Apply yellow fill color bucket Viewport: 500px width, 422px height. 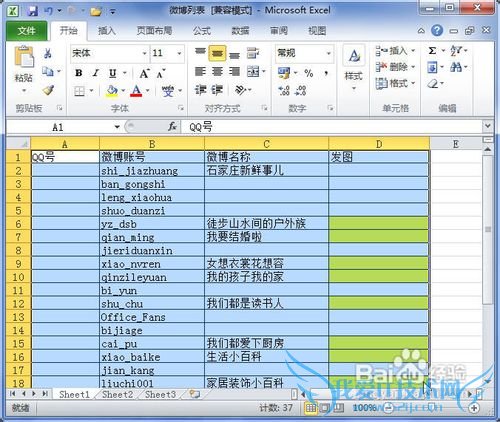pos(112,91)
